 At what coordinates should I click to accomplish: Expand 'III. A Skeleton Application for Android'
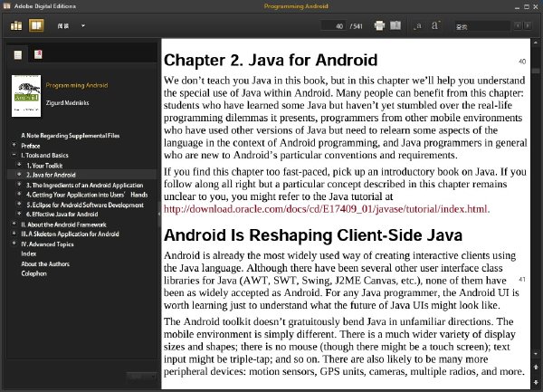click(x=14, y=234)
